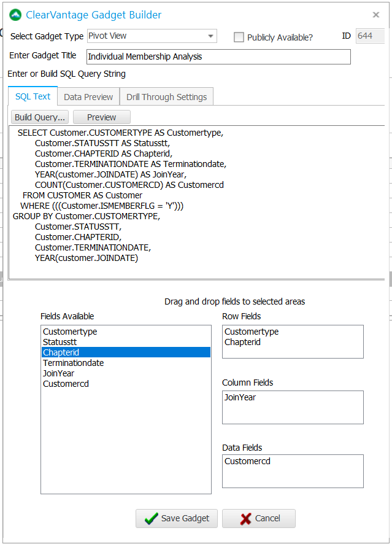Select Customercd in Fields Available list
This screenshot has width=392, height=544.
pyautogui.click(x=126, y=384)
